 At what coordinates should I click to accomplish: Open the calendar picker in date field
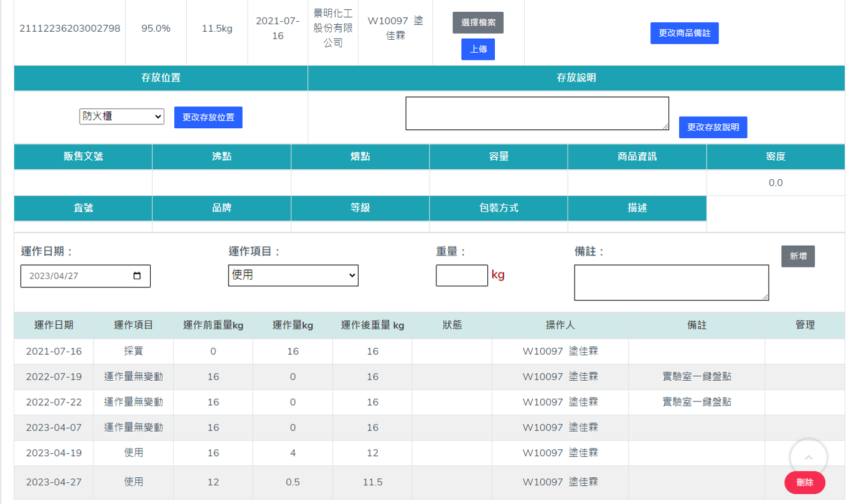pyautogui.click(x=138, y=276)
